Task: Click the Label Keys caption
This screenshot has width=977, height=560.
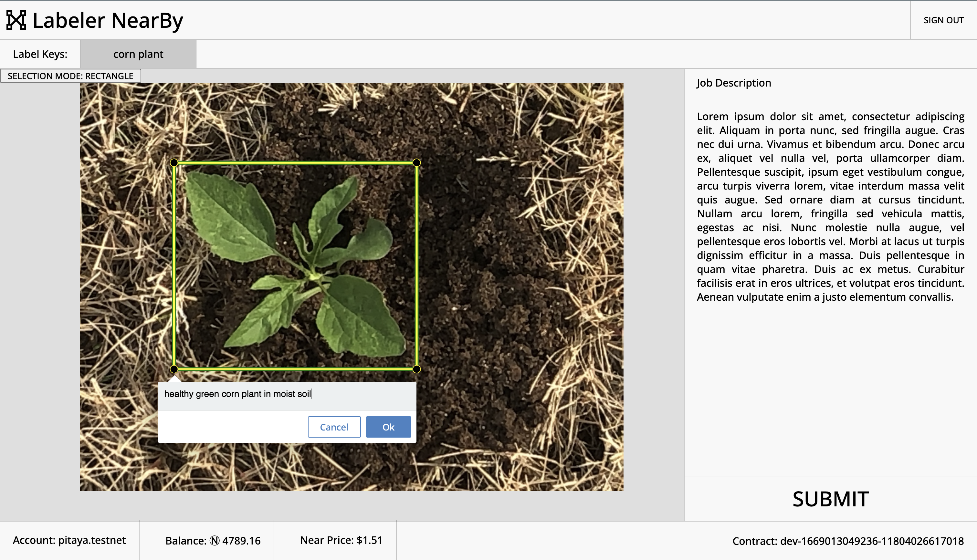Action: coord(40,54)
